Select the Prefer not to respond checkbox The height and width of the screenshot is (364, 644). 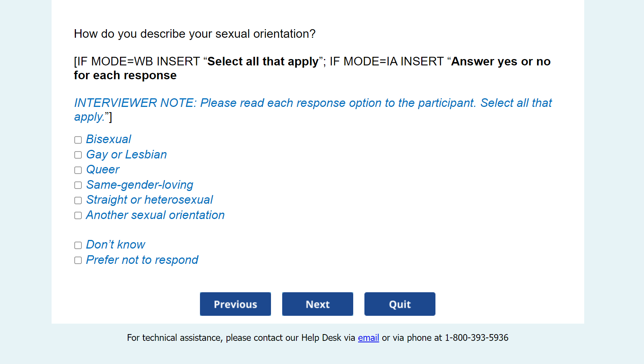pos(78,260)
